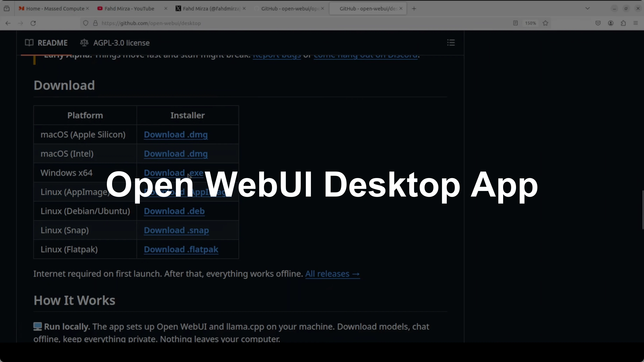Open the application hamburger menu

click(636, 23)
